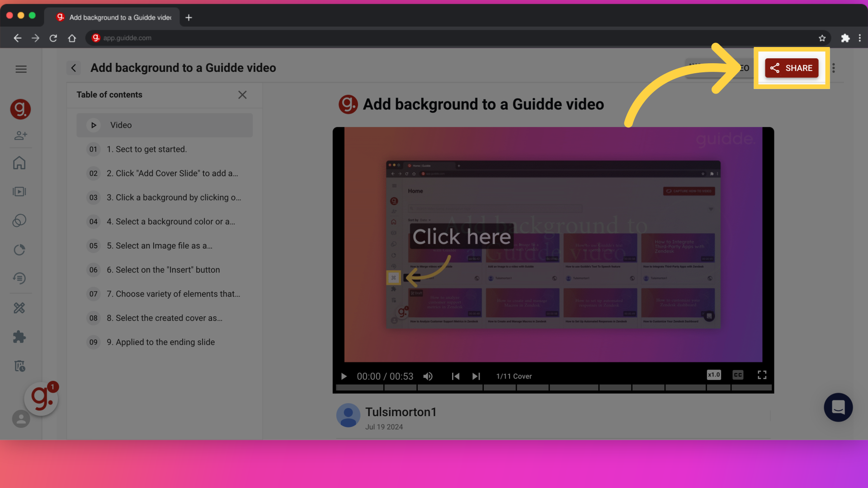
Task: Click the video time display 00:00 / 00:53
Action: click(385, 376)
